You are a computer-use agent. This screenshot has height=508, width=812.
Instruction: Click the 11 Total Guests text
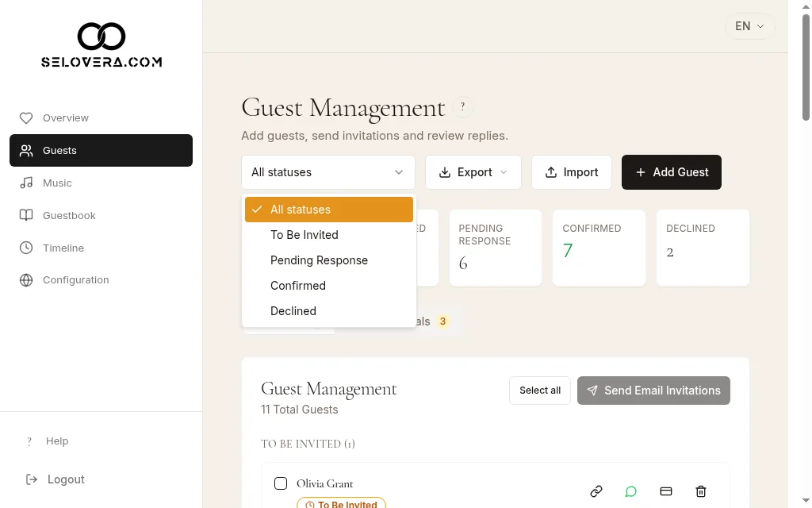pos(299,410)
